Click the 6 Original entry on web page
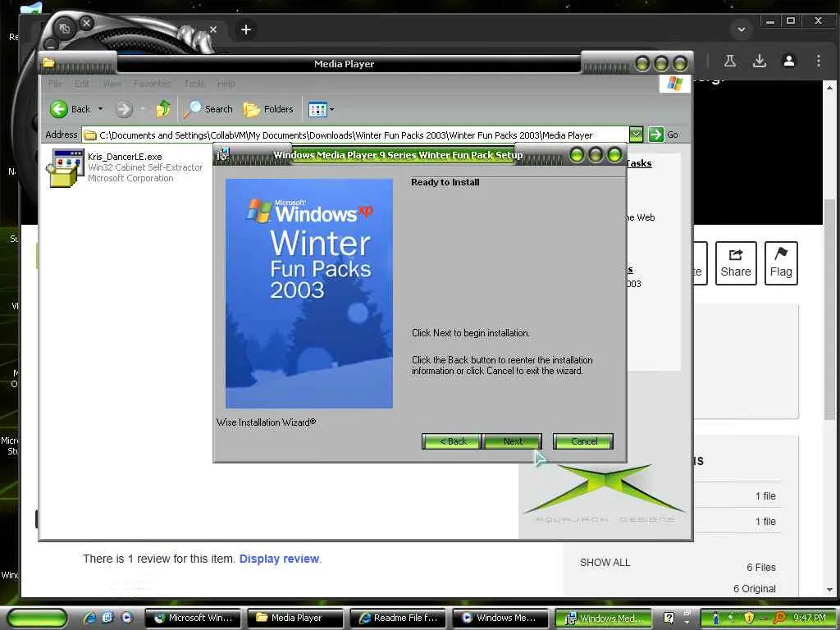Viewport: 840px width, 630px height. point(755,589)
